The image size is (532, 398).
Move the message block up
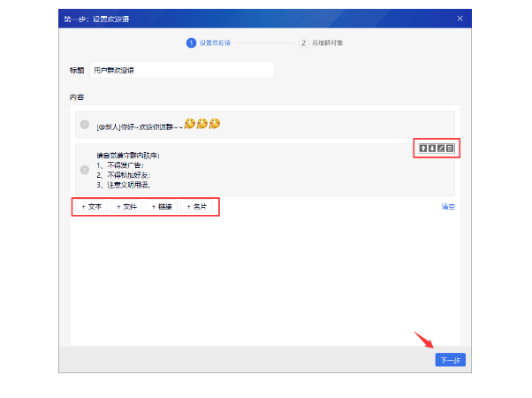pyautogui.click(x=423, y=148)
